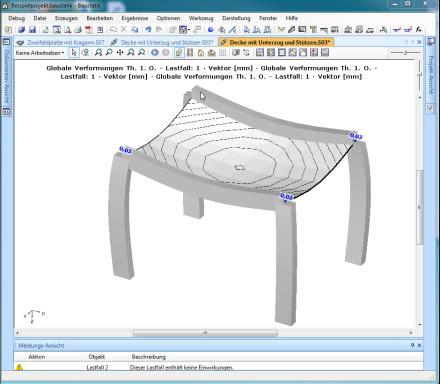The image size is (440, 384).
Task: Open the Ergebnisse menu
Action: click(x=135, y=18)
